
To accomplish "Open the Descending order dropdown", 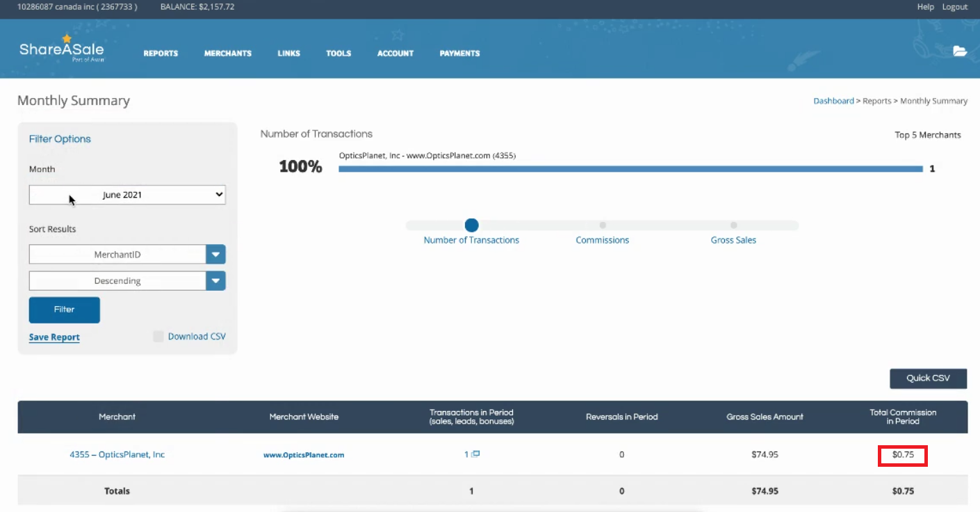I will pyautogui.click(x=127, y=281).
